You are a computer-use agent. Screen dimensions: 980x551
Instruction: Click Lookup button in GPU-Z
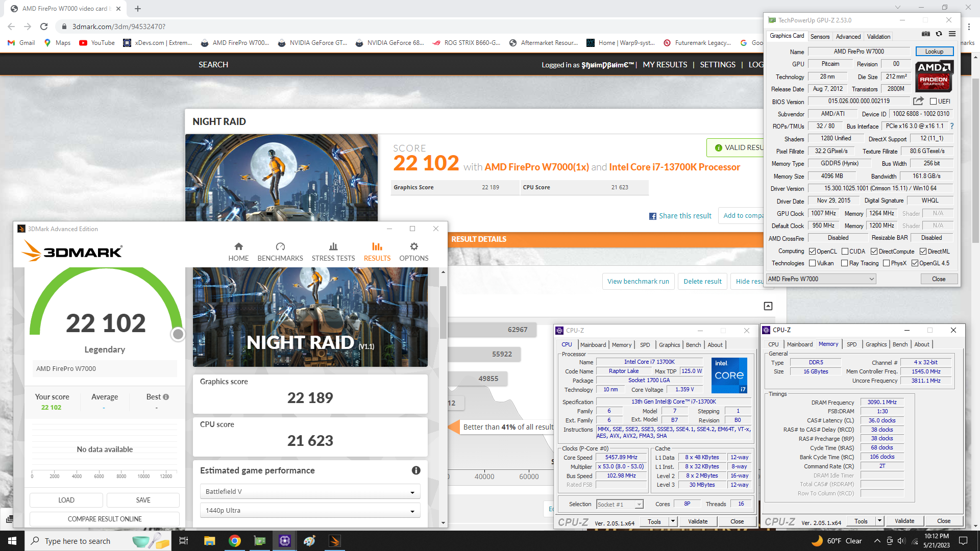pyautogui.click(x=934, y=52)
